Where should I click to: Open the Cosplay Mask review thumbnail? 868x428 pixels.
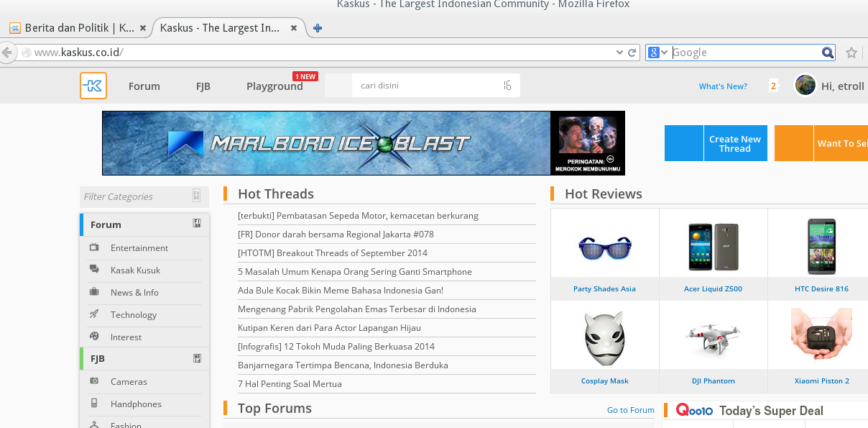604,338
